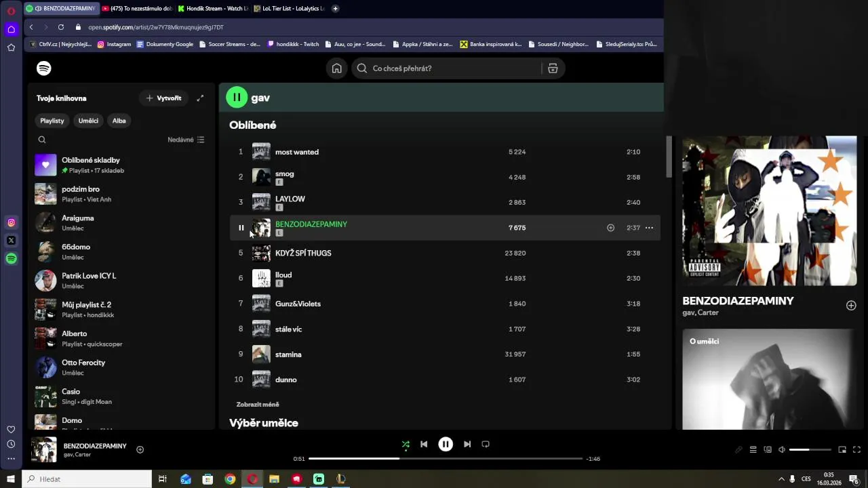Add current song to liked in bottom bar

click(140, 449)
